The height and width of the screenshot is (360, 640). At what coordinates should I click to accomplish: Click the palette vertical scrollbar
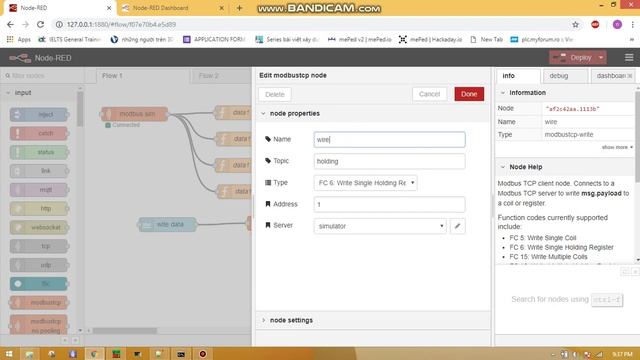[x=80, y=109]
